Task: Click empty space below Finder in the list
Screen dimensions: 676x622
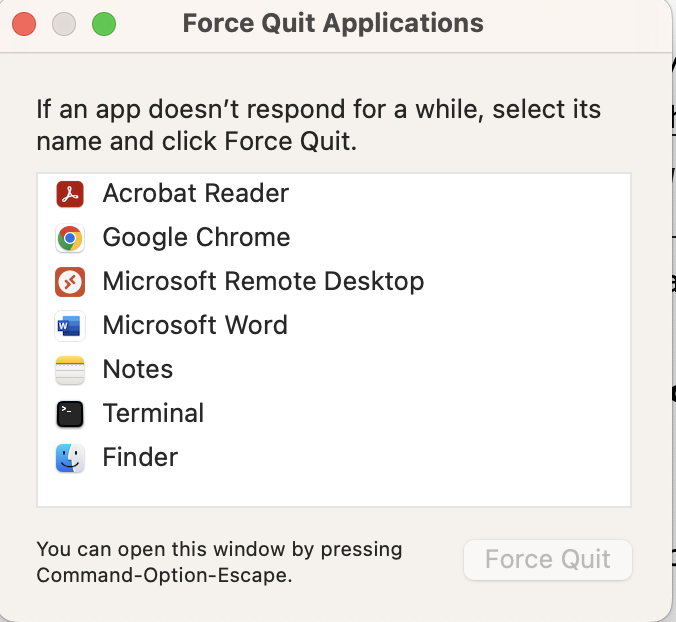Action: (334, 491)
